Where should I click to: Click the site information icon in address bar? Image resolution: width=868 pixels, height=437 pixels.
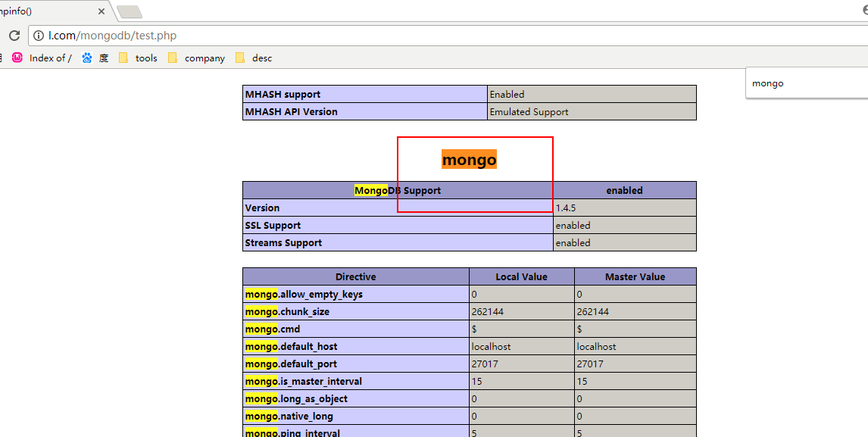(39, 36)
